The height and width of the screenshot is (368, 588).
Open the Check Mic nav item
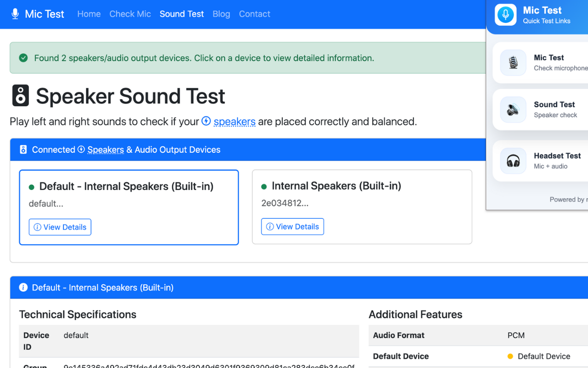130,14
